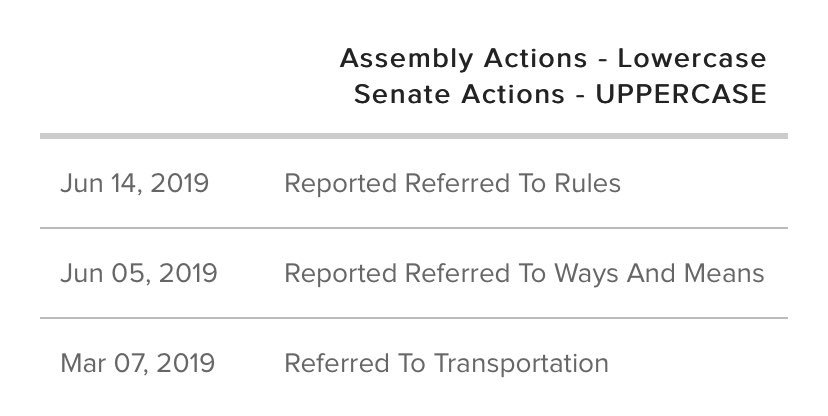Click the word "Transportation"
Image resolution: width=828 pixels, height=416 pixels.
click(521, 362)
